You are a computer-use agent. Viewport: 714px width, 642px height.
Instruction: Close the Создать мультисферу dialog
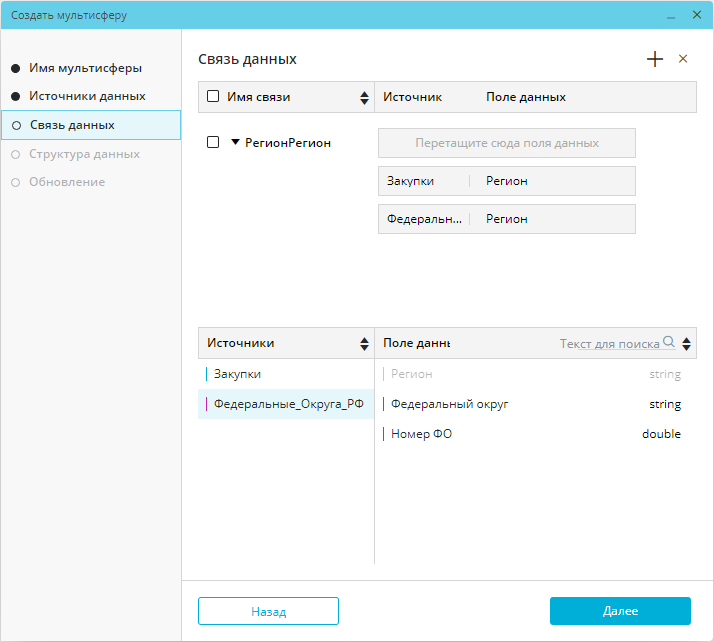[x=697, y=15]
